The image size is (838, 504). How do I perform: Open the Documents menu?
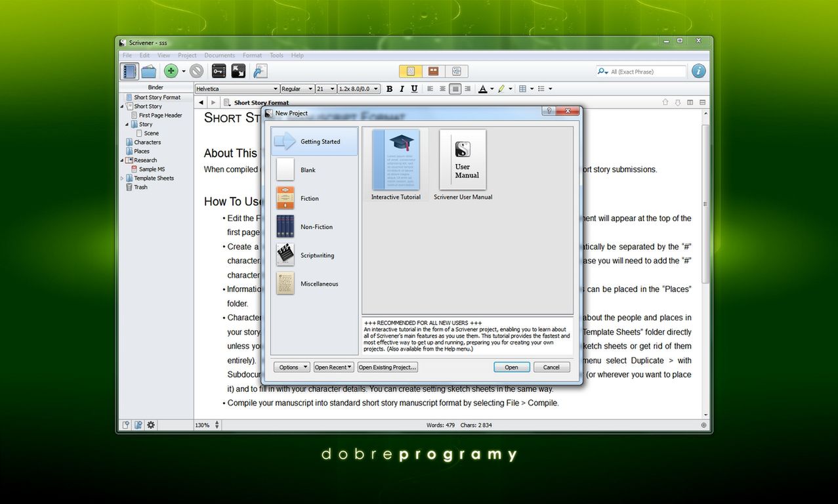(x=219, y=55)
